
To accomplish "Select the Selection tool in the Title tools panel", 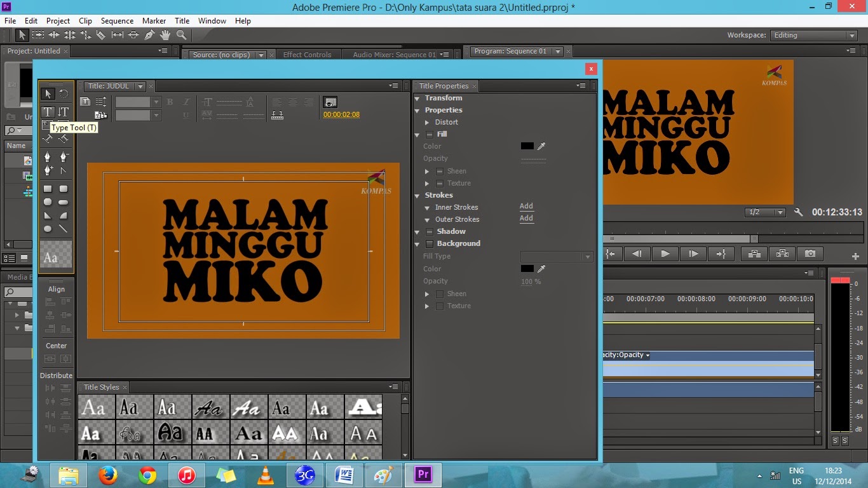I will (x=48, y=94).
